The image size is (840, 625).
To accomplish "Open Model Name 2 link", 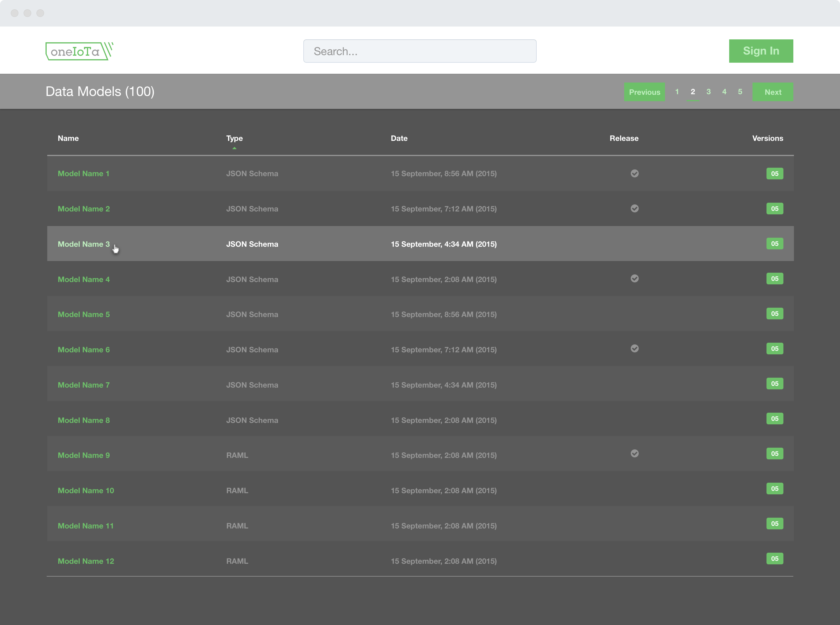I will coord(84,209).
